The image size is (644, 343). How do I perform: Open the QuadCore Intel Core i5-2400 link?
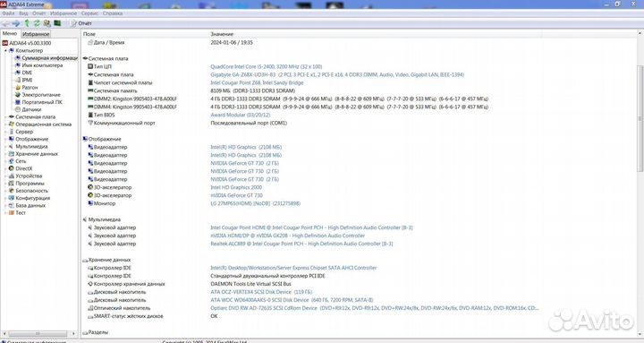pos(267,66)
